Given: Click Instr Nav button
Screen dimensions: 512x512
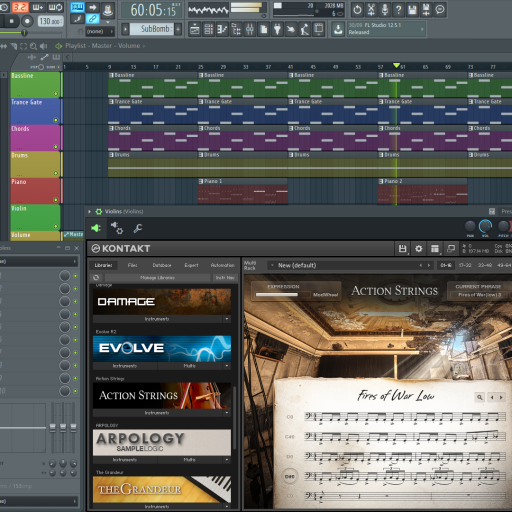Looking at the screenshot, I should coord(225,277).
